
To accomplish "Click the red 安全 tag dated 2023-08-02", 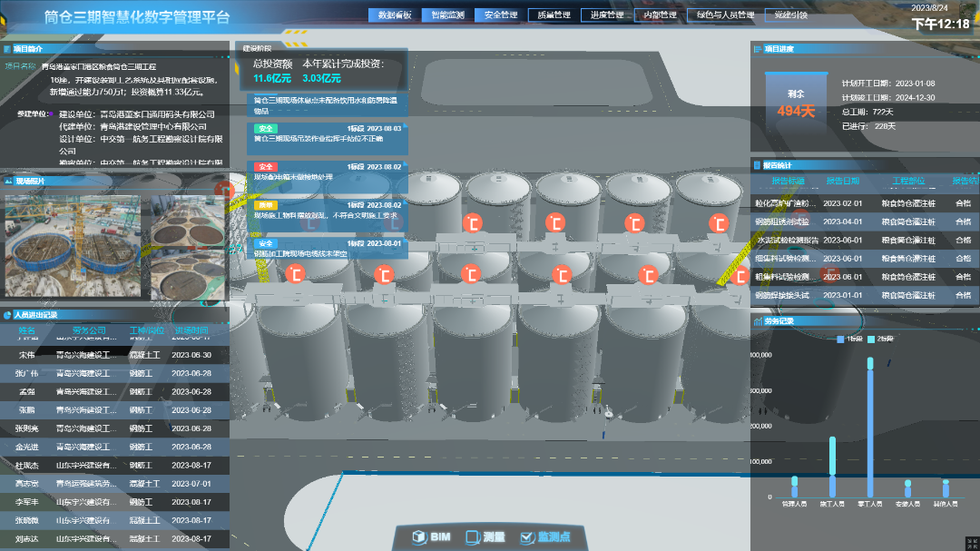I will 266,167.
